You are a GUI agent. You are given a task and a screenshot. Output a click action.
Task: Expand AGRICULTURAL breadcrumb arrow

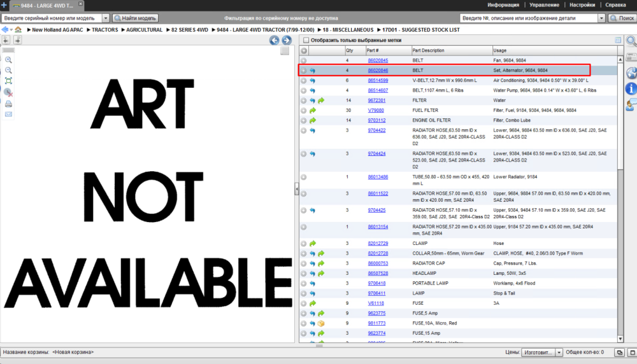pos(123,30)
